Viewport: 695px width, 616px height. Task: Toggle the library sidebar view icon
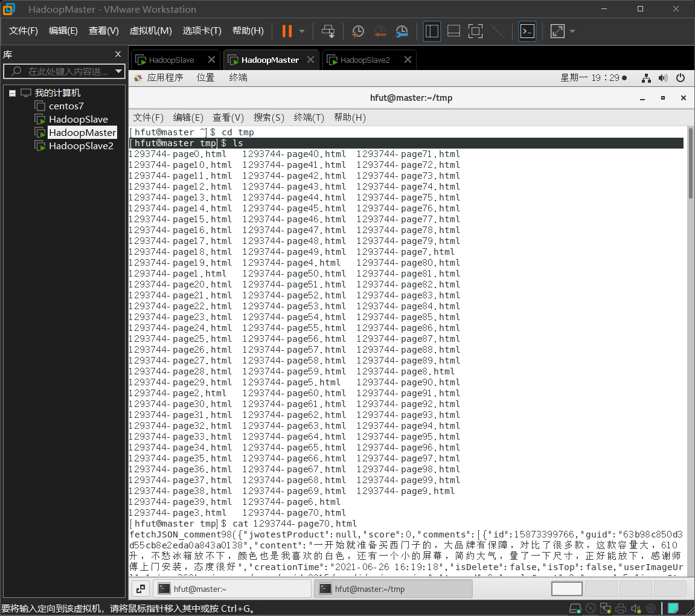(432, 31)
